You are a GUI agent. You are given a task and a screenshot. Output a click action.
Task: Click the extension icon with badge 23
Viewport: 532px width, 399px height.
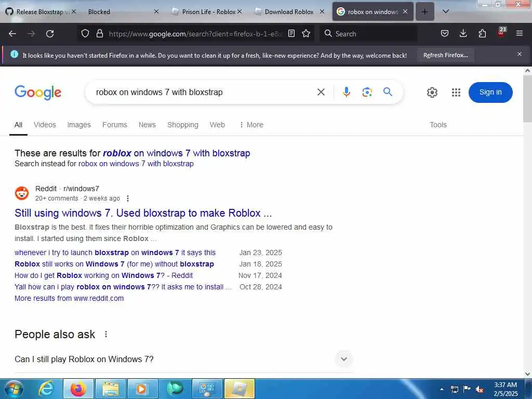coord(501,33)
